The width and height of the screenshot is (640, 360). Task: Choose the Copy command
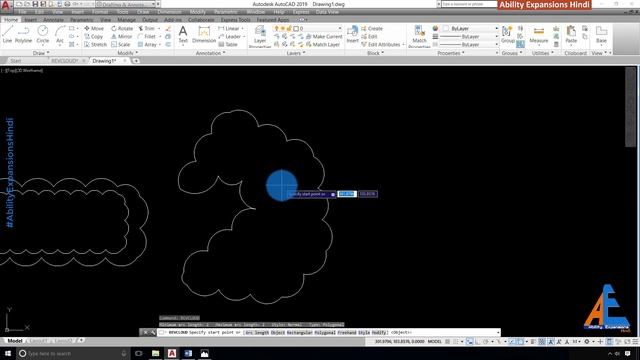tap(93, 36)
